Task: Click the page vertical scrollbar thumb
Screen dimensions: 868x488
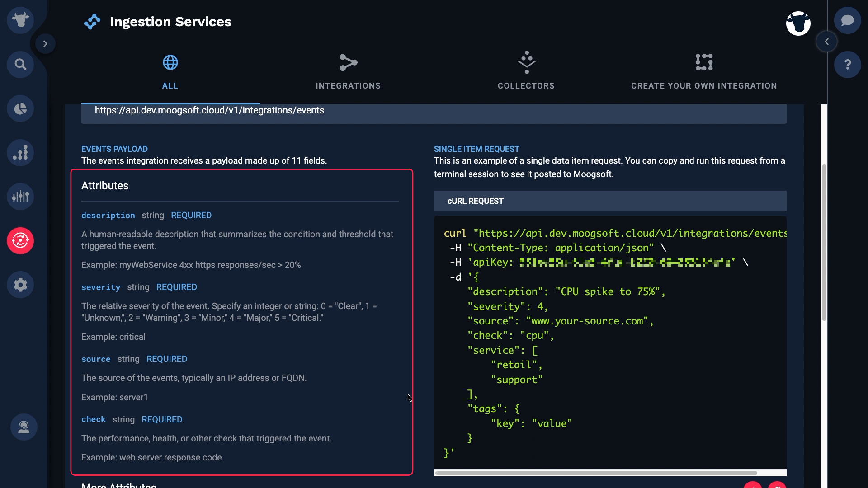Action: coord(824,243)
